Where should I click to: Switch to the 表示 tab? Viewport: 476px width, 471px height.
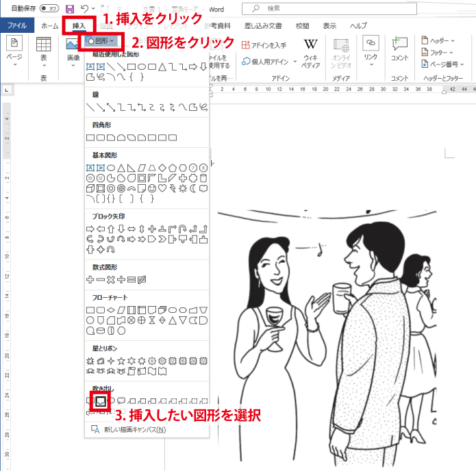(329, 26)
